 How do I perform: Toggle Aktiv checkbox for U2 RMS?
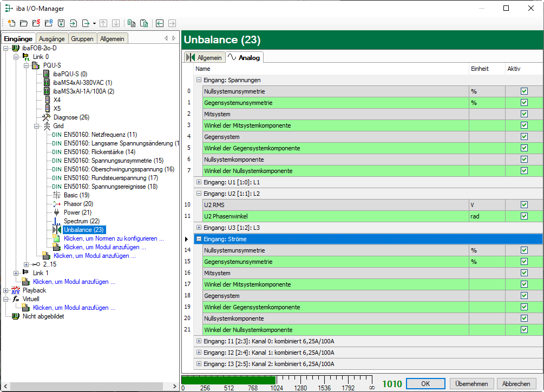(x=523, y=205)
